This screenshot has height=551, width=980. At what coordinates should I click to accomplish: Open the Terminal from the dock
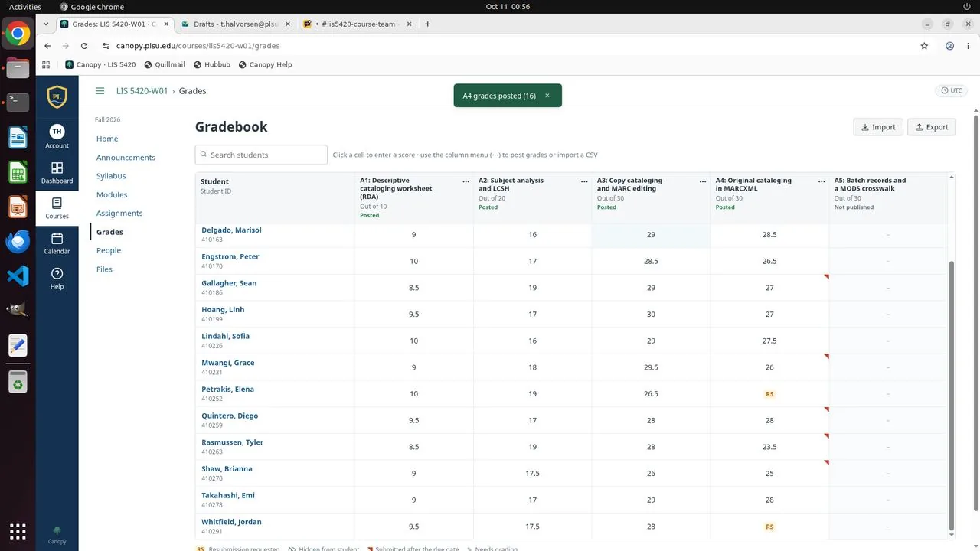coord(18,102)
